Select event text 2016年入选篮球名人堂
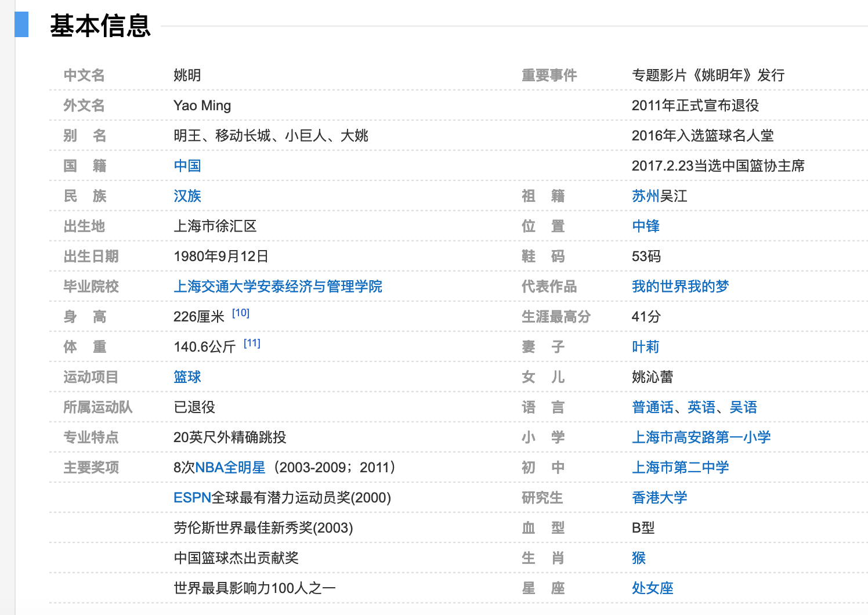Image resolution: width=868 pixels, height=615 pixels. pyautogui.click(x=703, y=136)
